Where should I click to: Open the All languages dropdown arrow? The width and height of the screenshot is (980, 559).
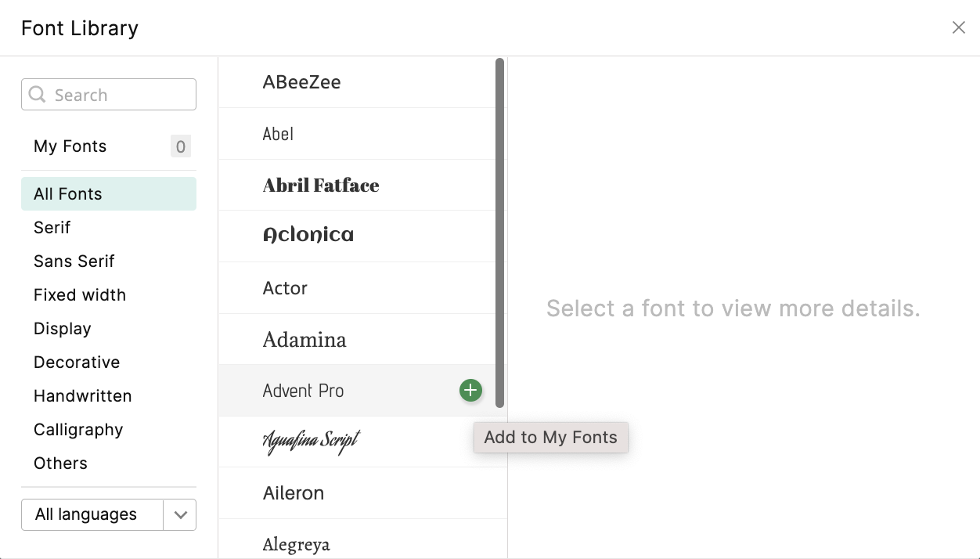(180, 515)
